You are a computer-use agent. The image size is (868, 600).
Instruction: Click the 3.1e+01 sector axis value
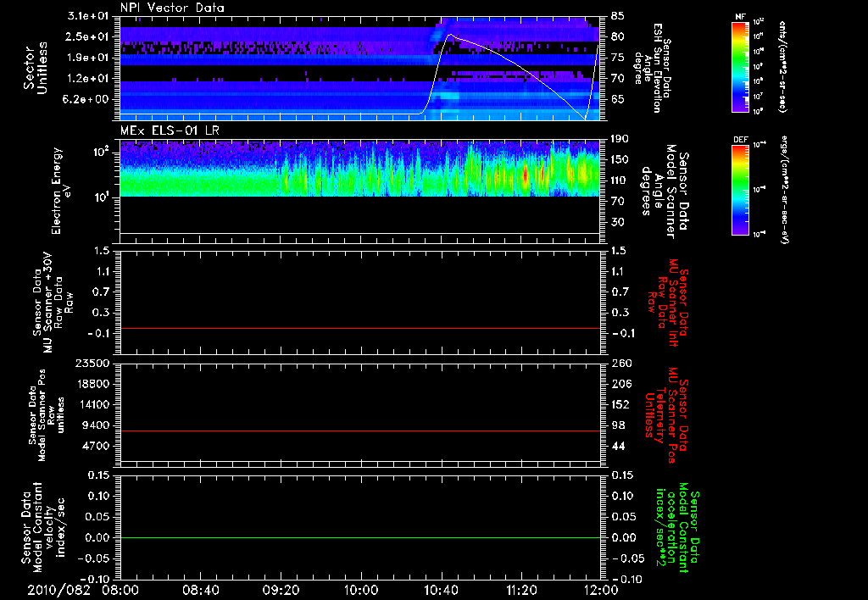[88, 15]
